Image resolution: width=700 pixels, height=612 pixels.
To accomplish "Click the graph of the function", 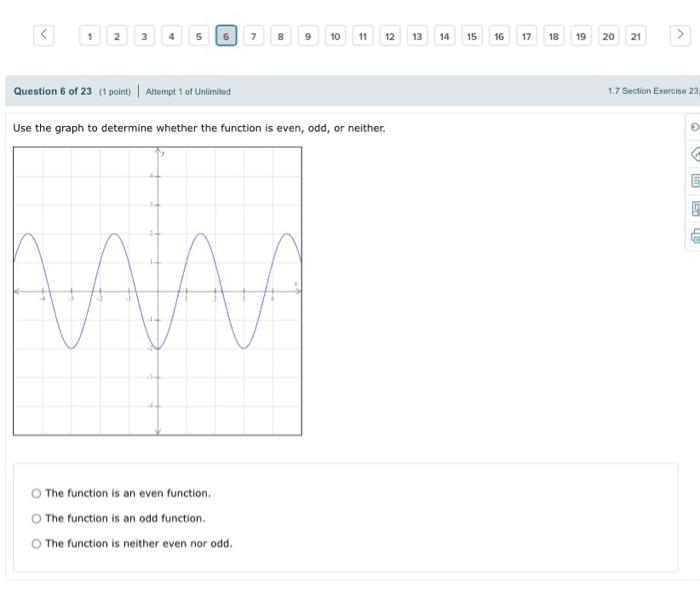I will [158, 291].
